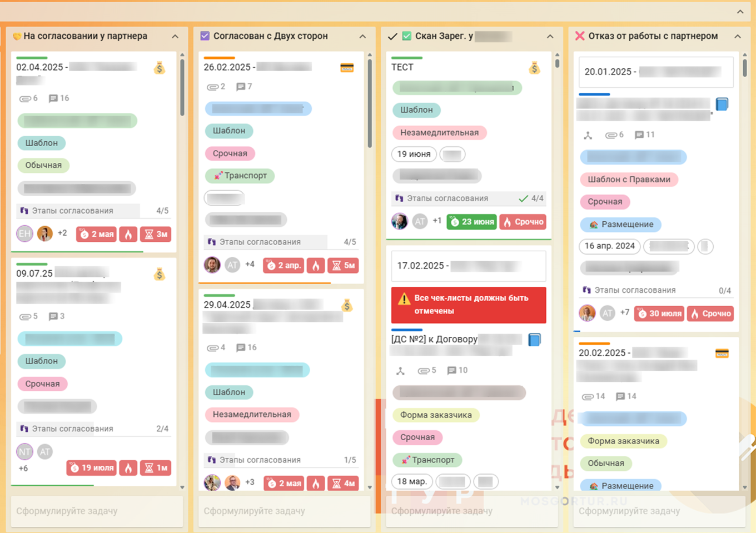Click the fire icon on 02.04.2025 card
Screen dimensions: 756x533
(x=128, y=234)
